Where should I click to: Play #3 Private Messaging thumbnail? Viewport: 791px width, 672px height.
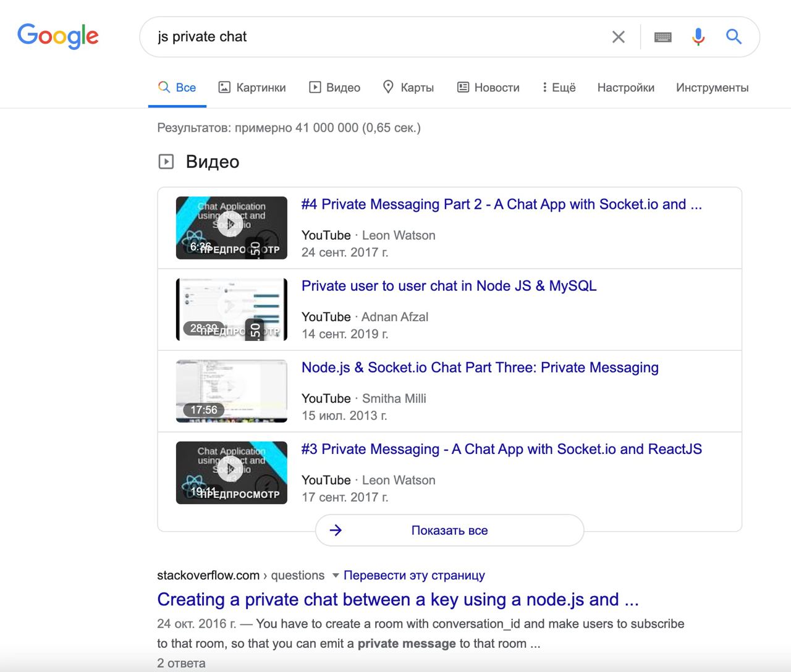point(232,472)
